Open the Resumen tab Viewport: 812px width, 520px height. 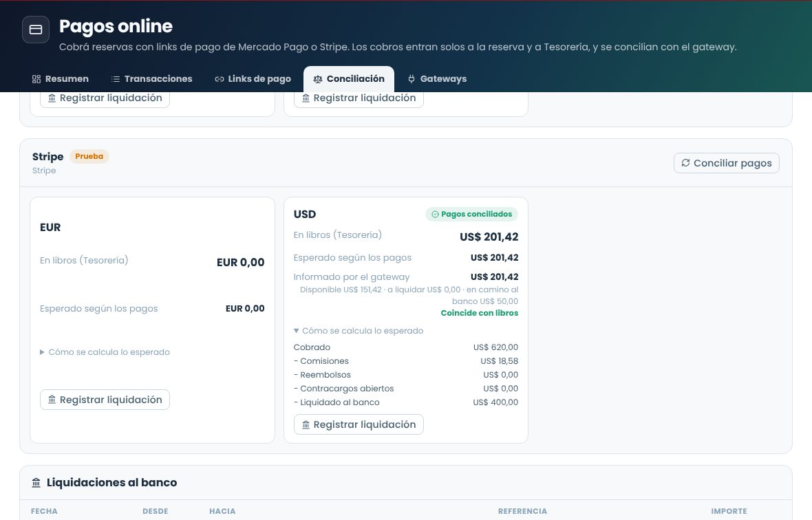[60, 78]
